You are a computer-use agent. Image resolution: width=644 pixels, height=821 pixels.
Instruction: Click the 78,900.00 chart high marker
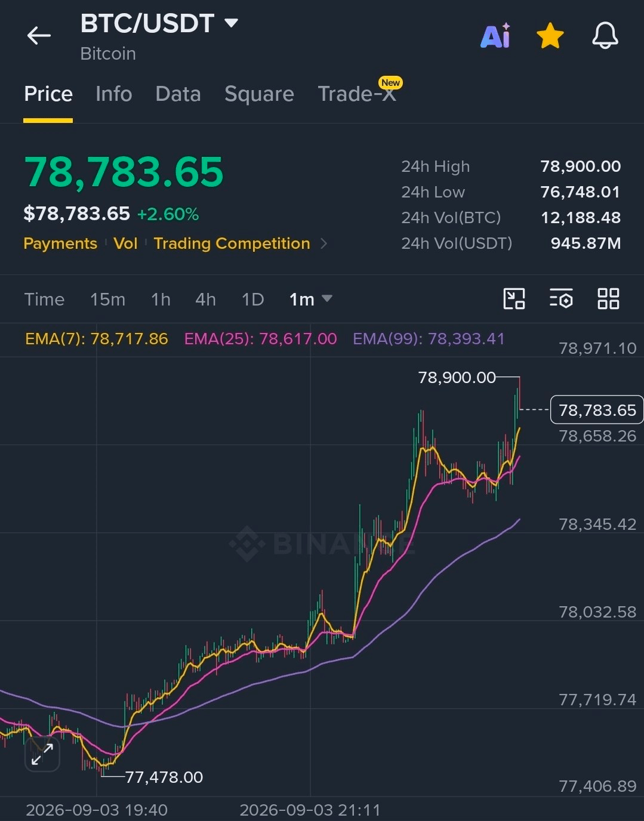[x=457, y=378]
